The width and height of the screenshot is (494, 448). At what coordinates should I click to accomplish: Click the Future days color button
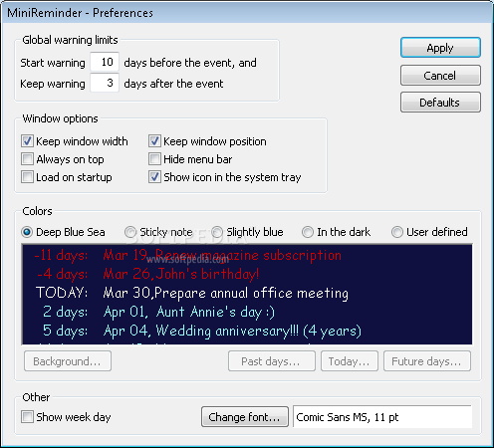427,361
